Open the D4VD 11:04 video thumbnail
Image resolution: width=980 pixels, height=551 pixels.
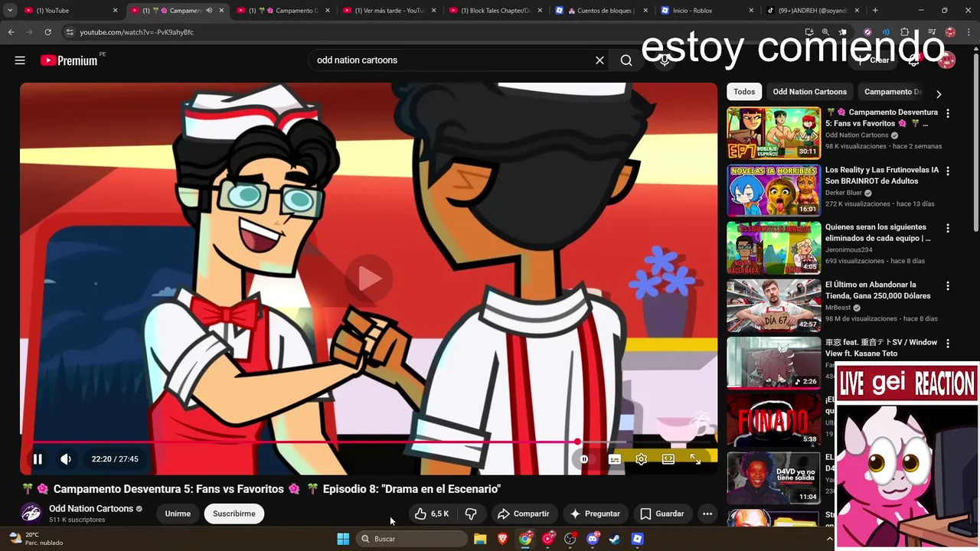coord(773,478)
